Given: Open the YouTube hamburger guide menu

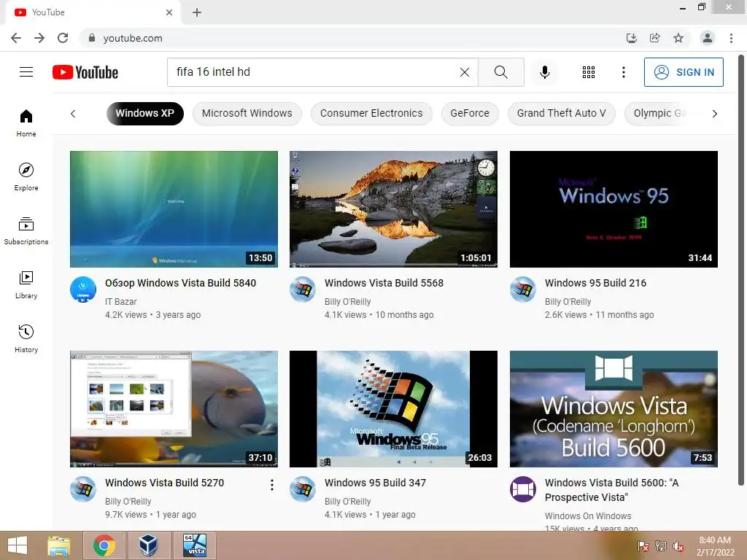Looking at the screenshot, I should point(26,72).
